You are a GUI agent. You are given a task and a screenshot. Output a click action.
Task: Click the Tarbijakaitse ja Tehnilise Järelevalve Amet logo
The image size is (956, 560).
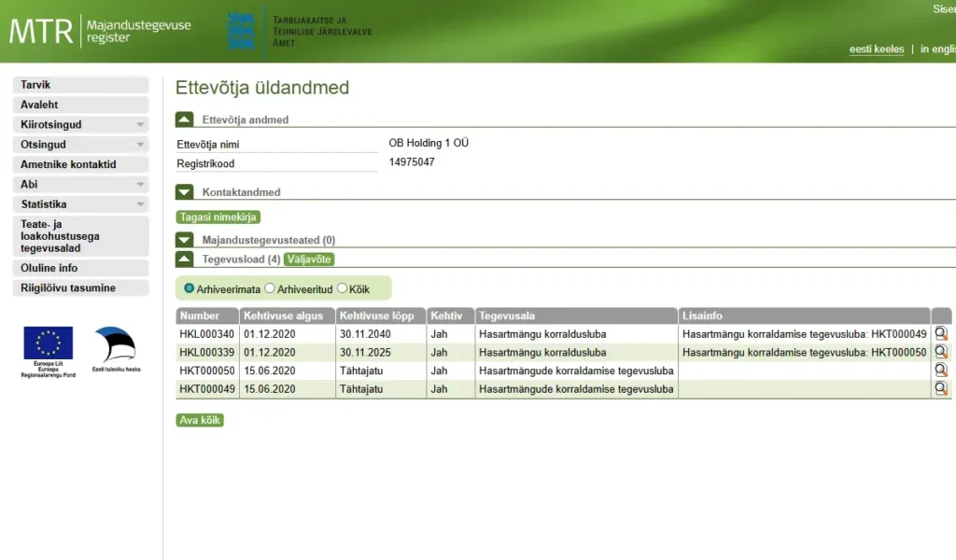(x=299, y=31)
